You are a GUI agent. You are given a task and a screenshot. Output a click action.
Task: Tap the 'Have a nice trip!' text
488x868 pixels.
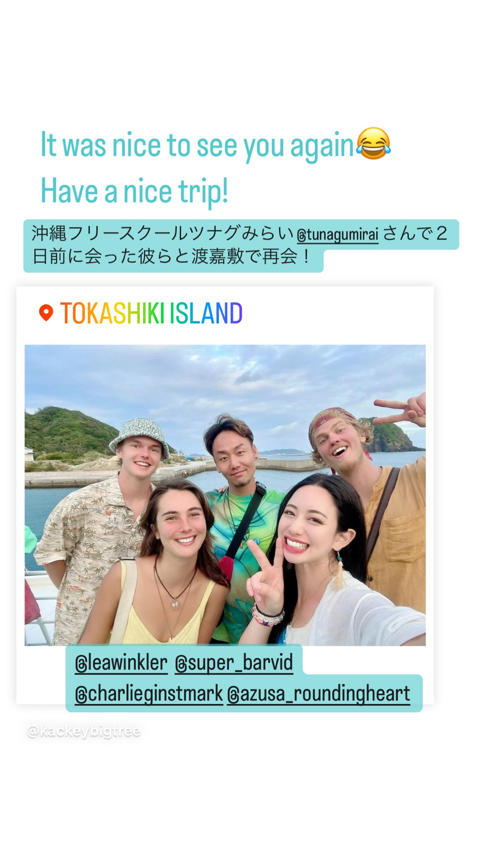coord(134,191)
